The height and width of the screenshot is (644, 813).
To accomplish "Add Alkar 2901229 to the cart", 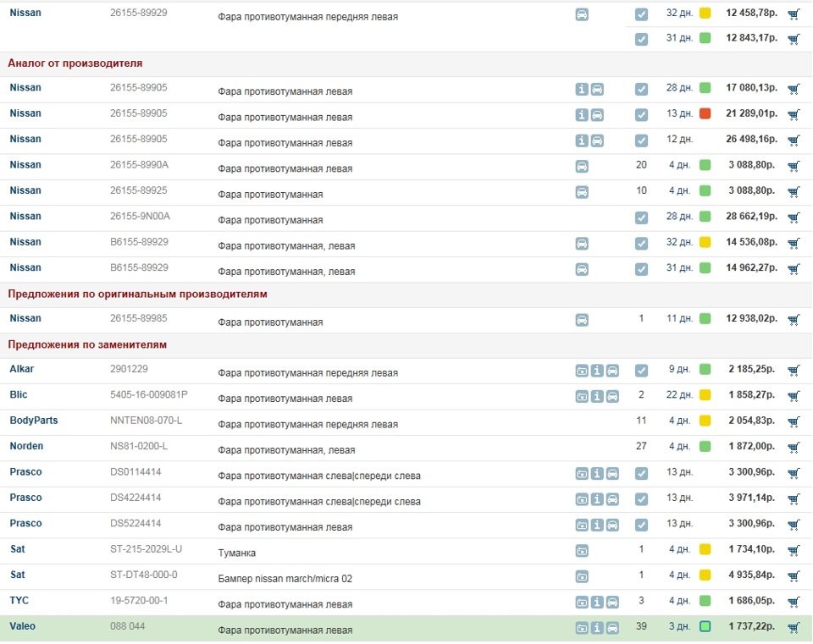I will [x=794, y=371].
